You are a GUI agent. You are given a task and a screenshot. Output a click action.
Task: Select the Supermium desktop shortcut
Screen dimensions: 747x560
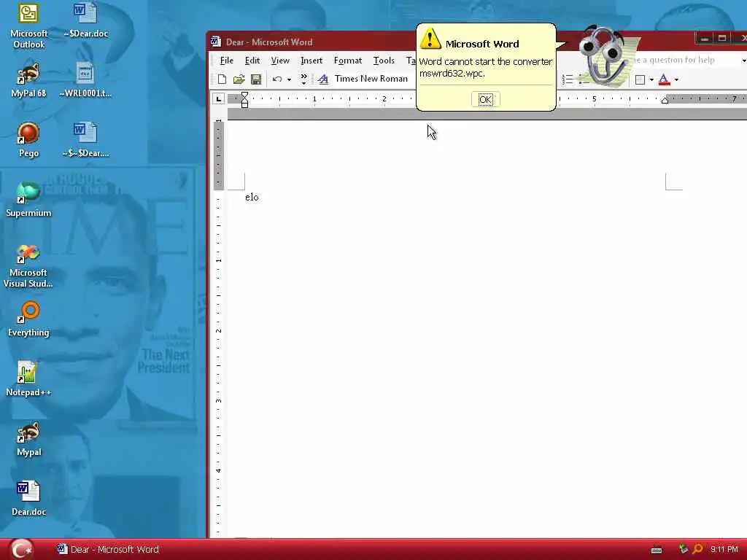click(x=28, y=200)
